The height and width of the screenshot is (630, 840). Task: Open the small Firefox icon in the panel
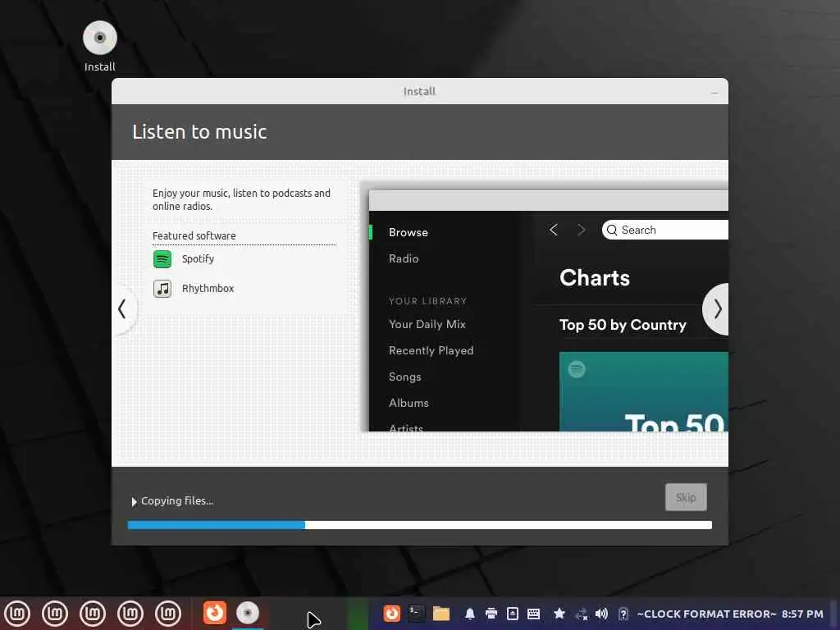click(391, 614)
